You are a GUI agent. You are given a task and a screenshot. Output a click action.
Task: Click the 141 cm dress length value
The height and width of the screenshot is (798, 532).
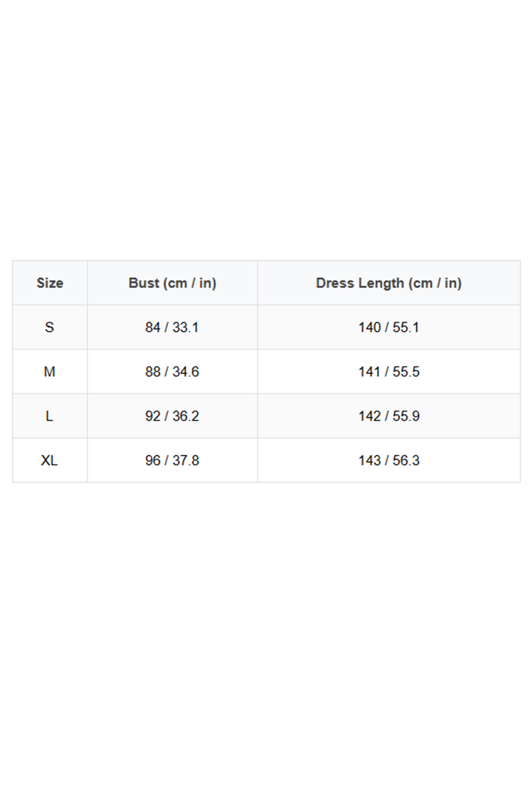(370, 372)
